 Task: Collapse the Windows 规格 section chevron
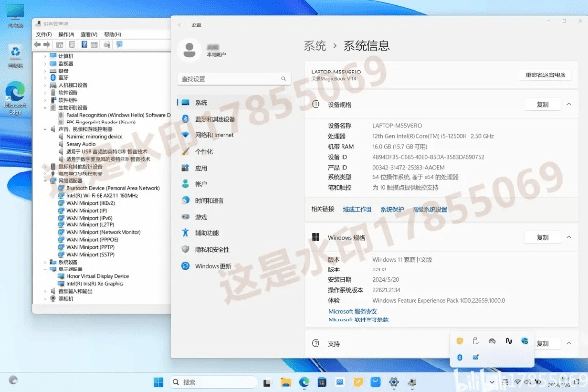[x=569, y=237]
